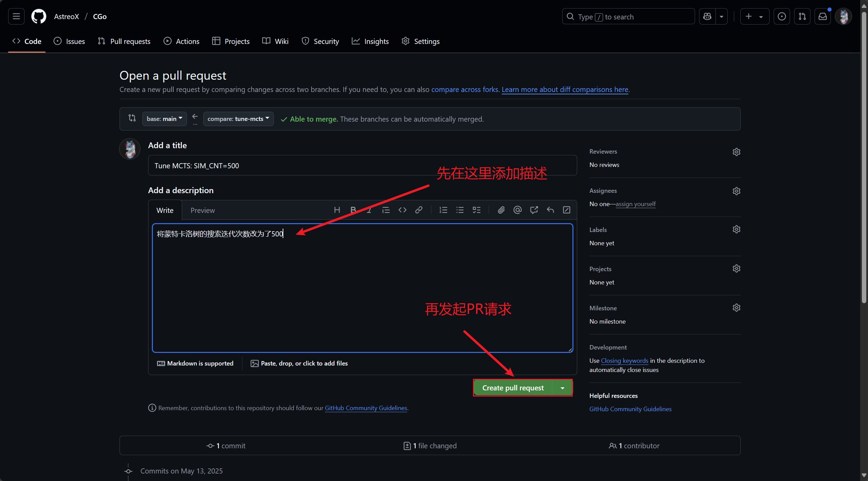Insert a numbered list
The image size is (868, 481).
point(443,210)
